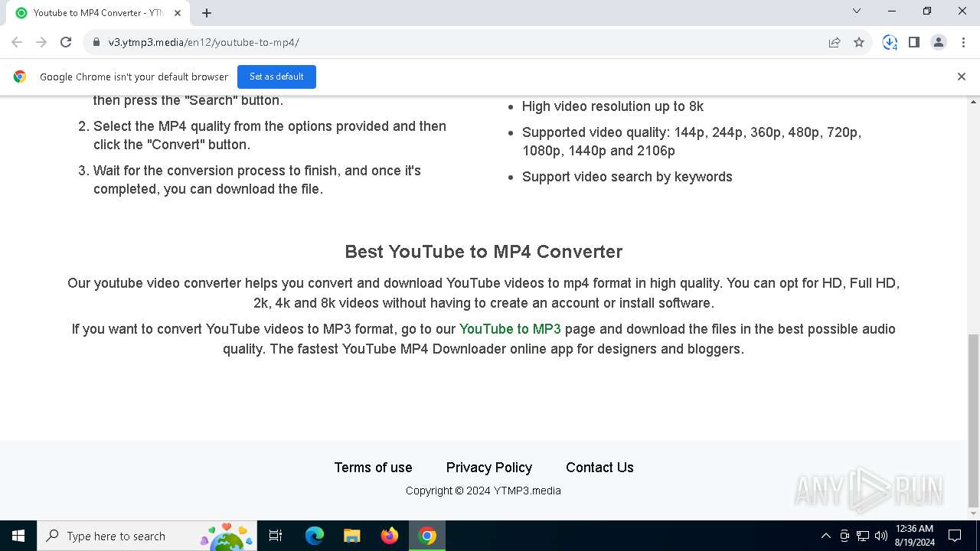
Task: Open the Windows Start menu
Action: pyautogui.click(x=18, y=536)
